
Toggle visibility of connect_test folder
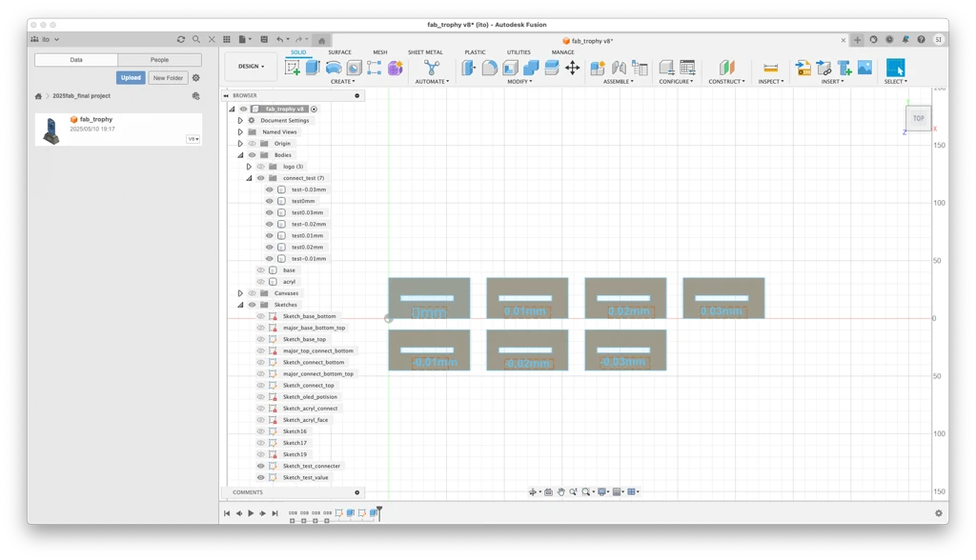click(261, 178)
